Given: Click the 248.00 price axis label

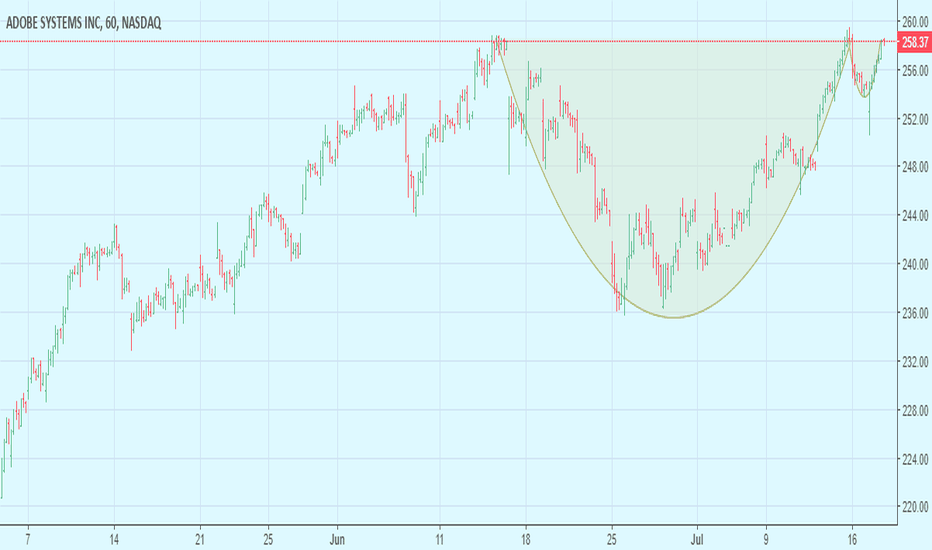Looking at the screenshot, I should pyautogui.click(x=915, y=166).
